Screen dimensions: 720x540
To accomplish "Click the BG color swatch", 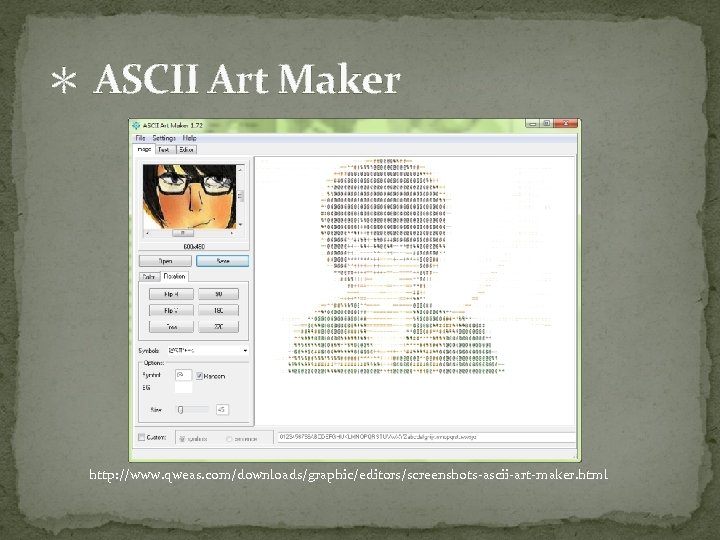I will tap(183, 388).
